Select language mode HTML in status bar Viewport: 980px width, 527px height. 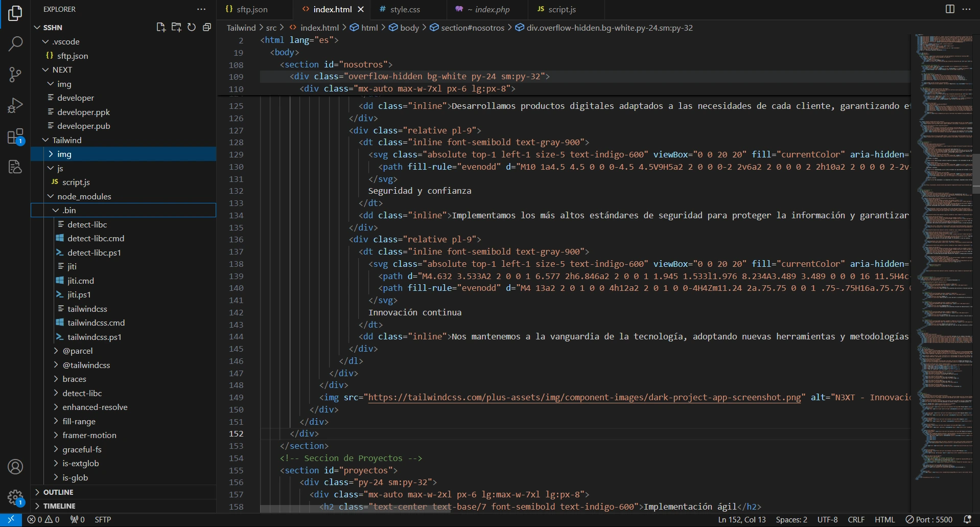click(x=884, y=519)
